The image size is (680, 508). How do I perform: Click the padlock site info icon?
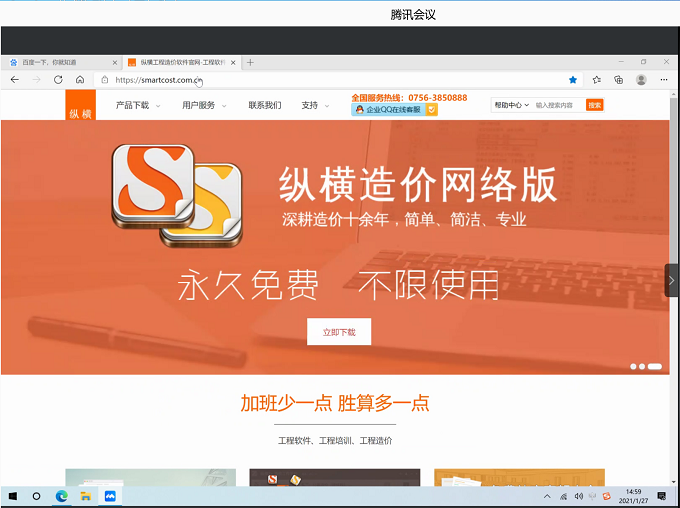pos(105,80)
